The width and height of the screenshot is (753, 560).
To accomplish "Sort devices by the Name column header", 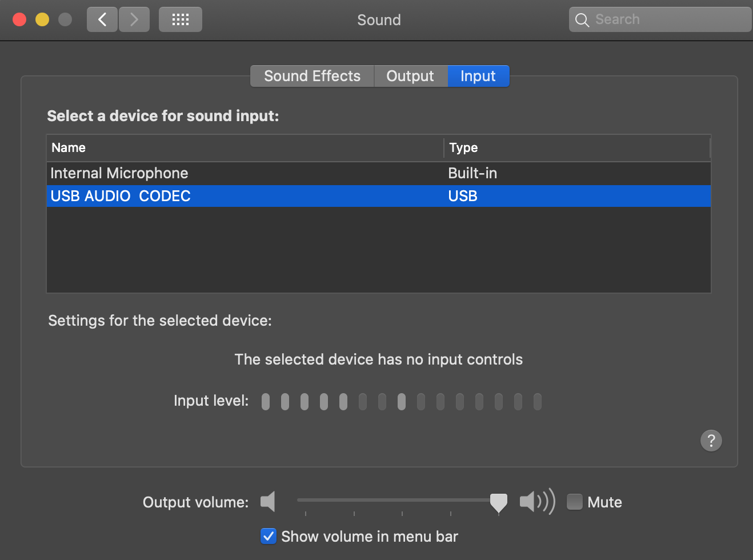I will pyautogui.click(x=245, y=147).
